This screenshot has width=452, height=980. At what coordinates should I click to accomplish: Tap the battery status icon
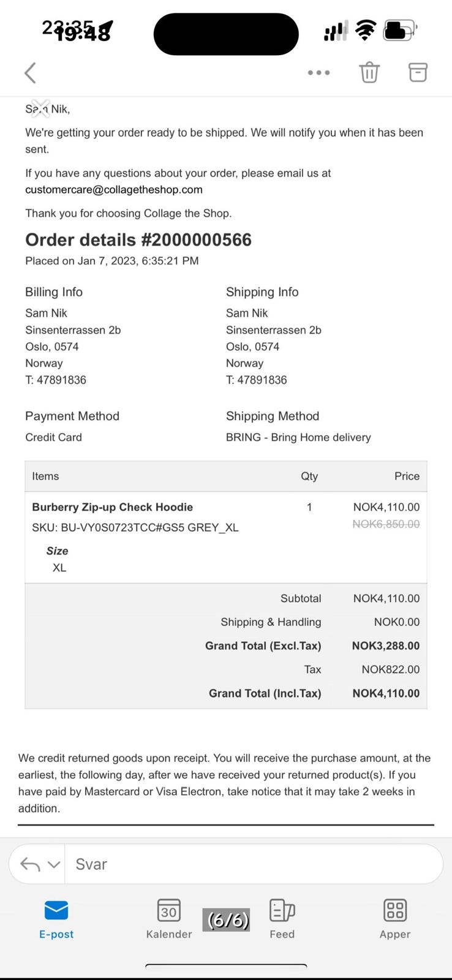(399, 30)
